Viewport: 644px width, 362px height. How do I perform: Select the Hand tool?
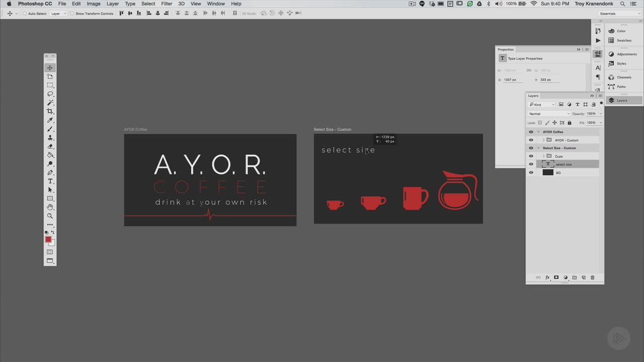pyautogui.click(x=50, y=207)
